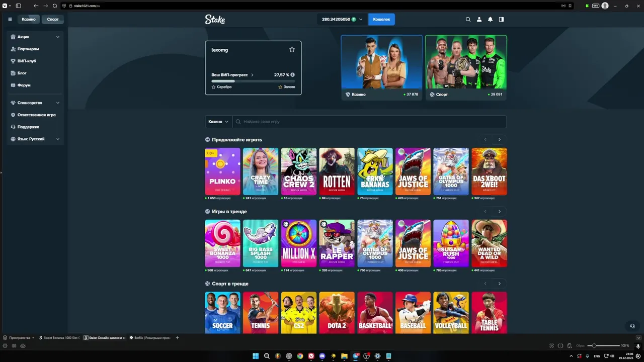Focus the Найдите свою игру search field
The width and height of the screenshot is (644, 362).
coord(369,122)
